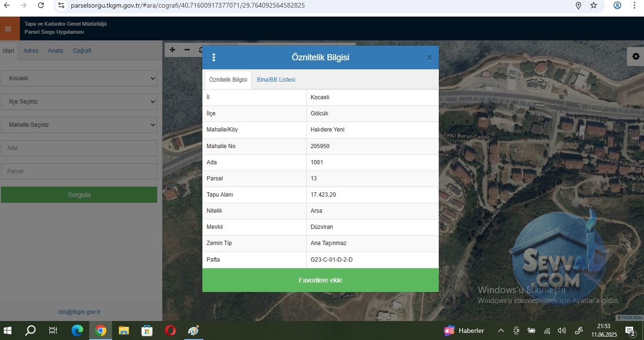This screenshot has height=340, width=644.
Task: Open the Coğrafi tab
Action: click(82, 51)
